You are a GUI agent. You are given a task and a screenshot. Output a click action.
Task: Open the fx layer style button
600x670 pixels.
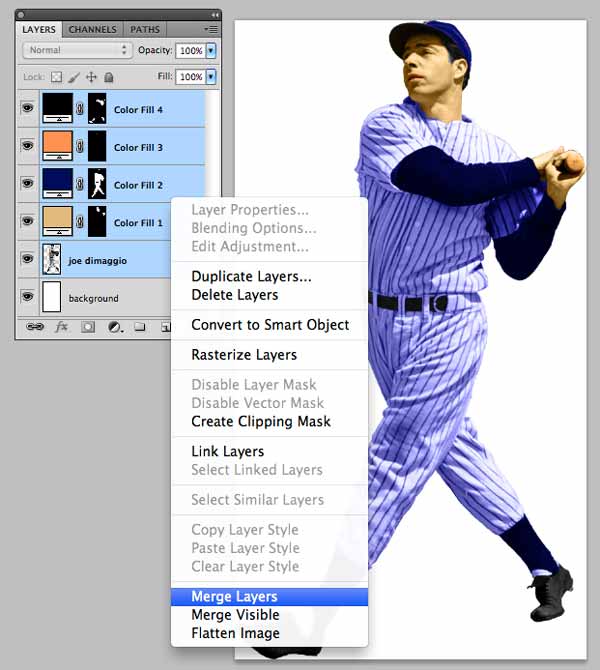(x=61, y=326)
